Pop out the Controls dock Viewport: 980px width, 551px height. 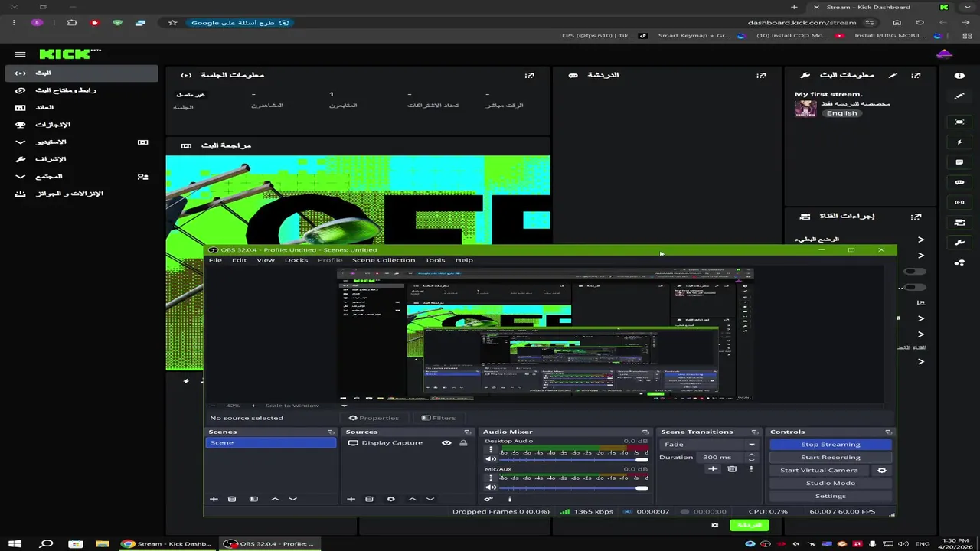888,432
